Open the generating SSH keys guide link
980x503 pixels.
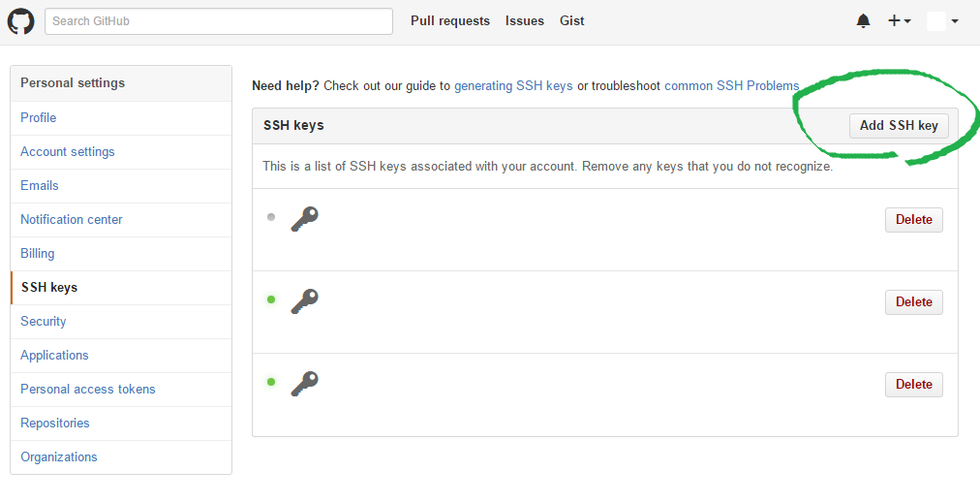(513, 86)
